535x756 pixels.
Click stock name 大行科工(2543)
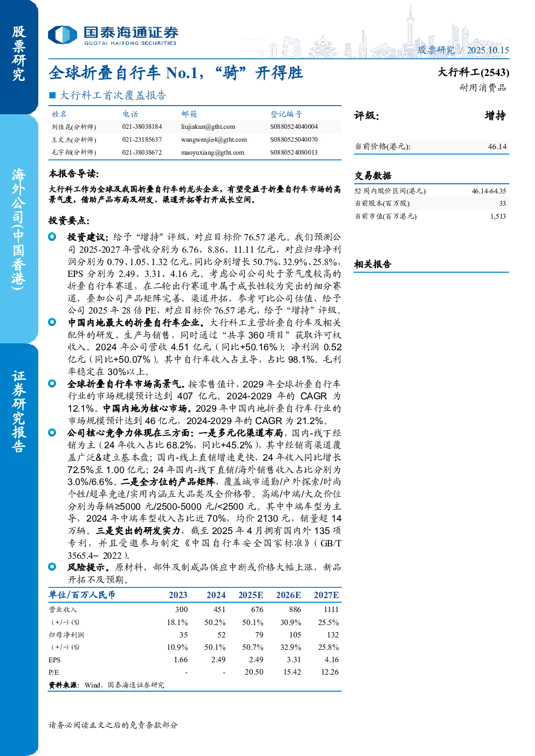[x=474, y=72]
